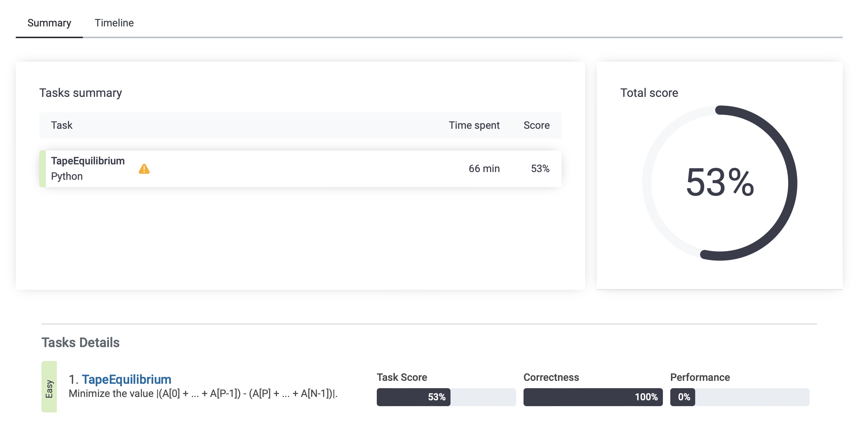The width and height of the screenshot is (868, 430).
Task: Click the Easy difficulty badge
Action: click(49, 387)
